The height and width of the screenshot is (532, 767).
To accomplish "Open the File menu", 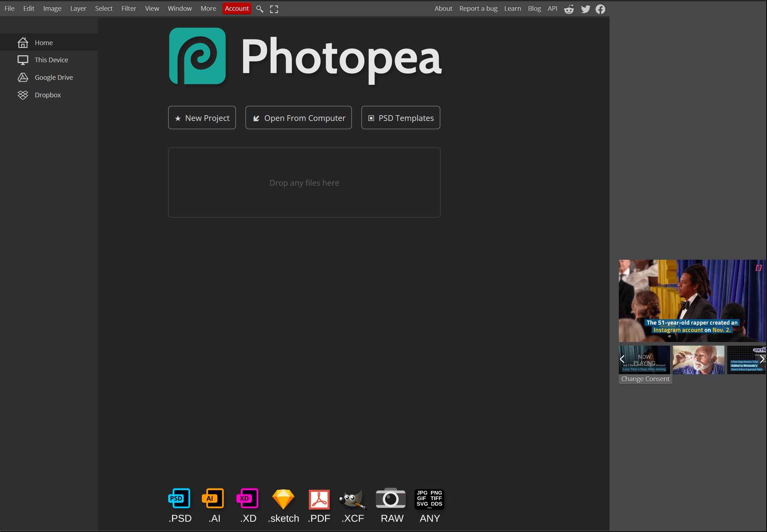I will [x=9, y=8].
